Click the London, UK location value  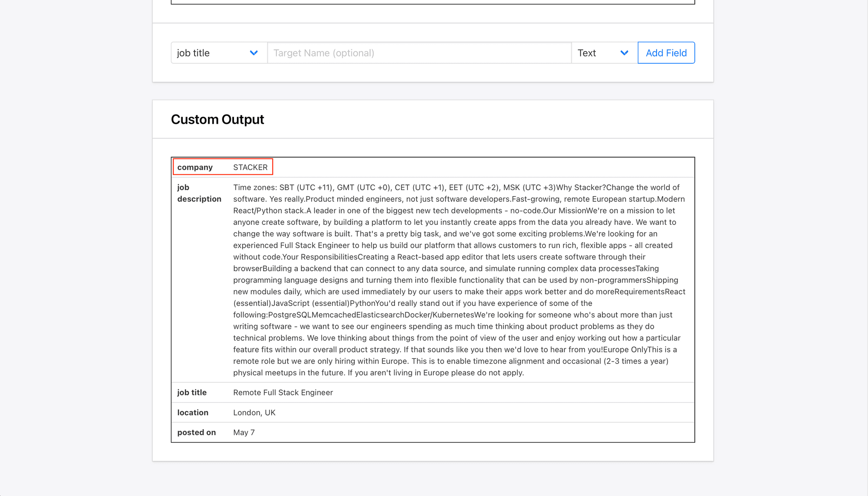[x=254, y=412]
